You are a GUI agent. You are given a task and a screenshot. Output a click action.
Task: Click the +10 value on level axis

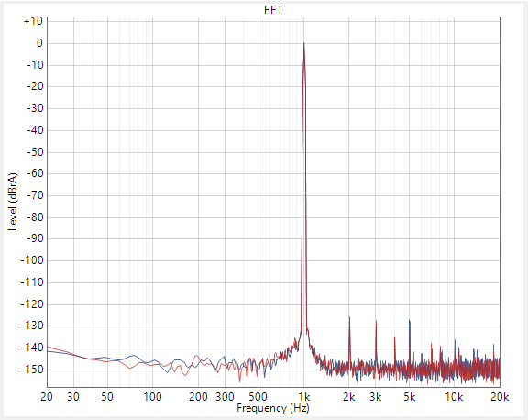[x=33, y=21]
